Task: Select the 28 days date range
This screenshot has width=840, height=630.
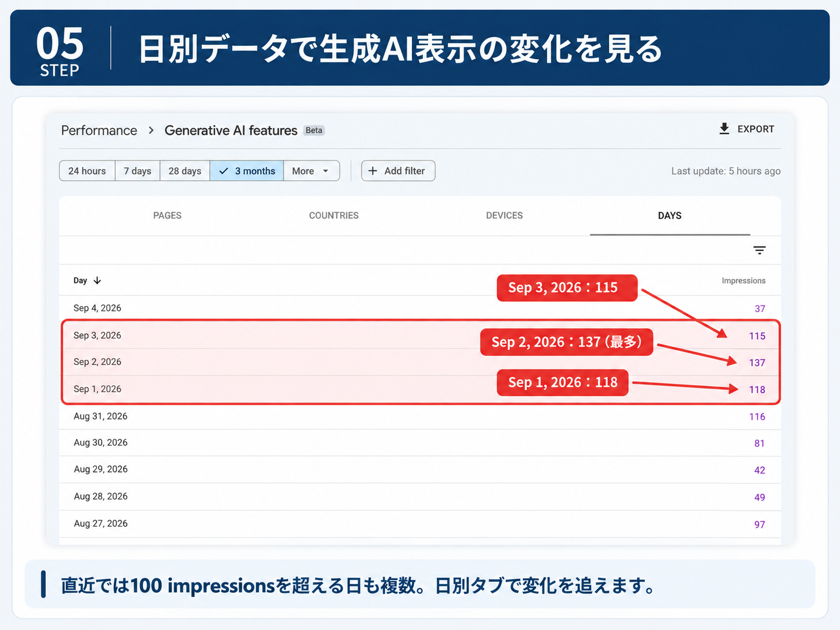Action: point(185,171)
